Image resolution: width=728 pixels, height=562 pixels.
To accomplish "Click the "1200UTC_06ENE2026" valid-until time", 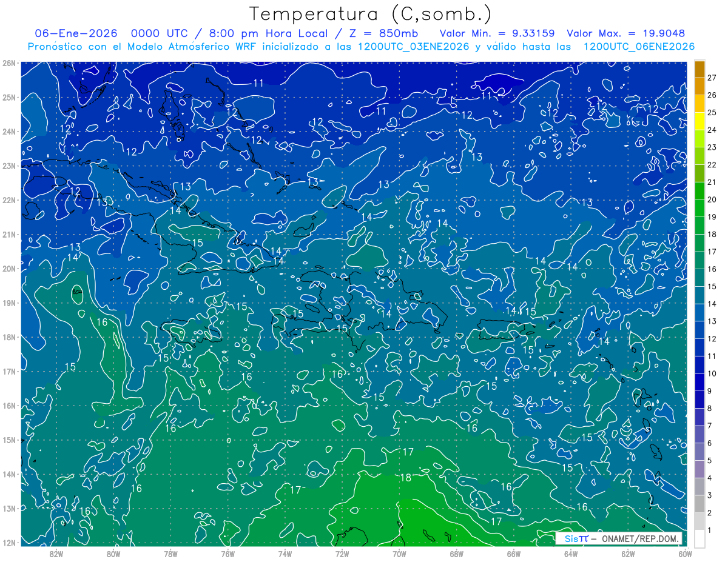I will 639,47.
